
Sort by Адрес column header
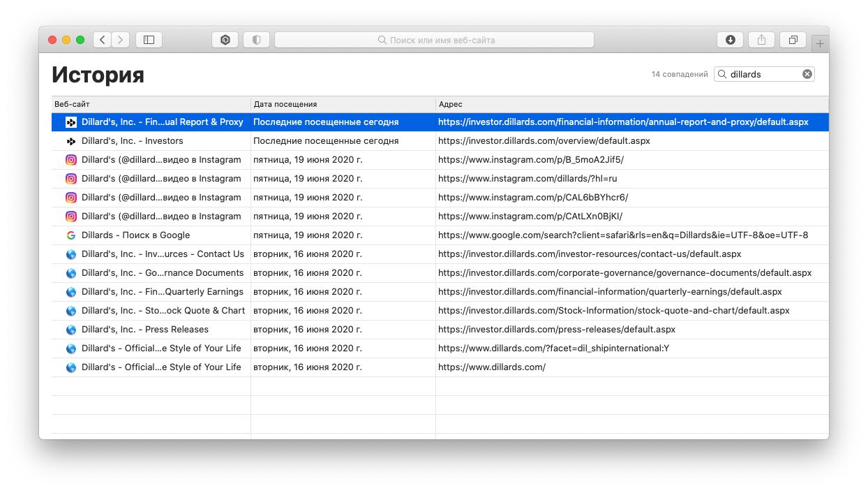coord(632,104)
